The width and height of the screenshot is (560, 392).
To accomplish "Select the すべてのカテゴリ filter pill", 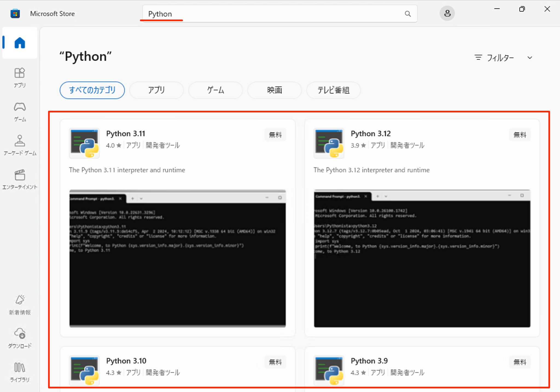I will [x=92, y=90].
